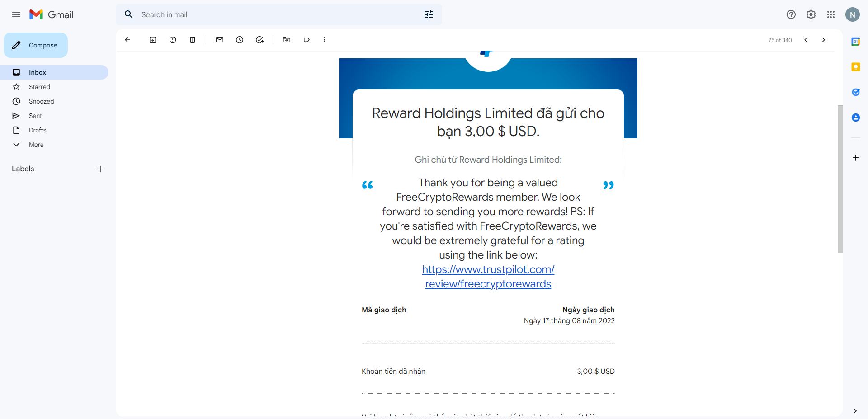This screenshot has width=868, height=419.
Task: Open the Trustpilot freecryptorewards review link
Action: point(488,277)
